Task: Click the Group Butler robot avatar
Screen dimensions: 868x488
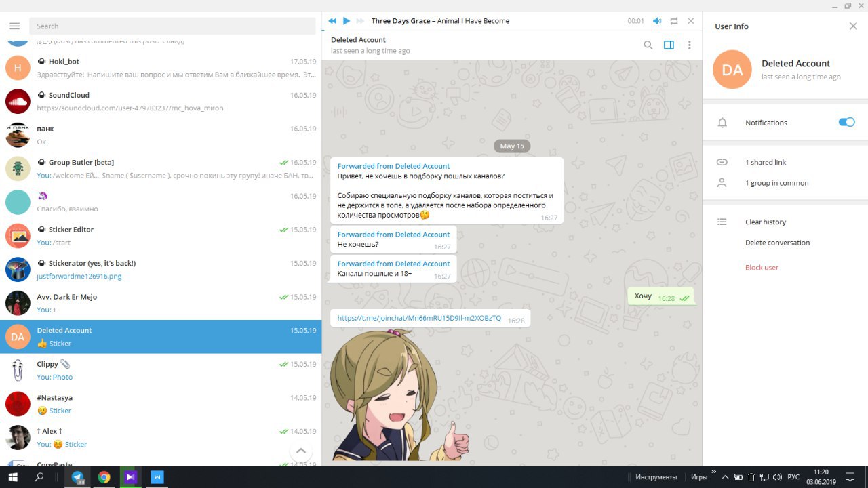Action: 18,169
